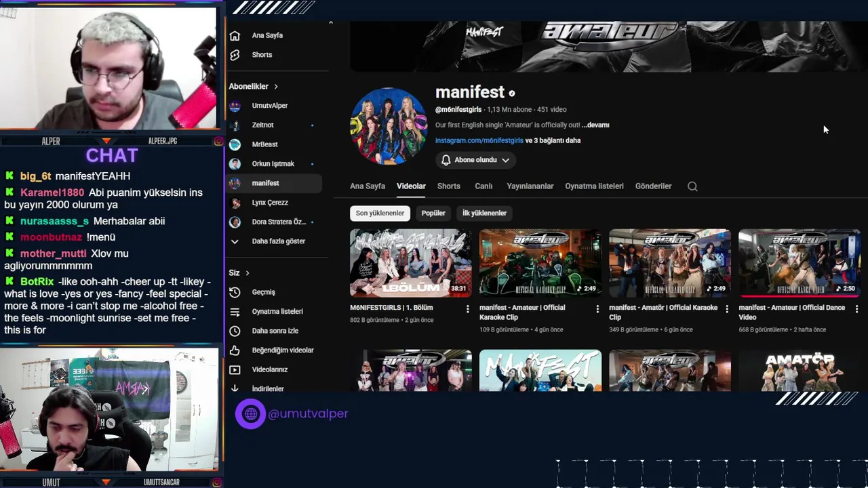The width and height of the screenshot is (868, 488).
Task: Open the ve 3 bağlantı daha links
Action: pos(553,141)
